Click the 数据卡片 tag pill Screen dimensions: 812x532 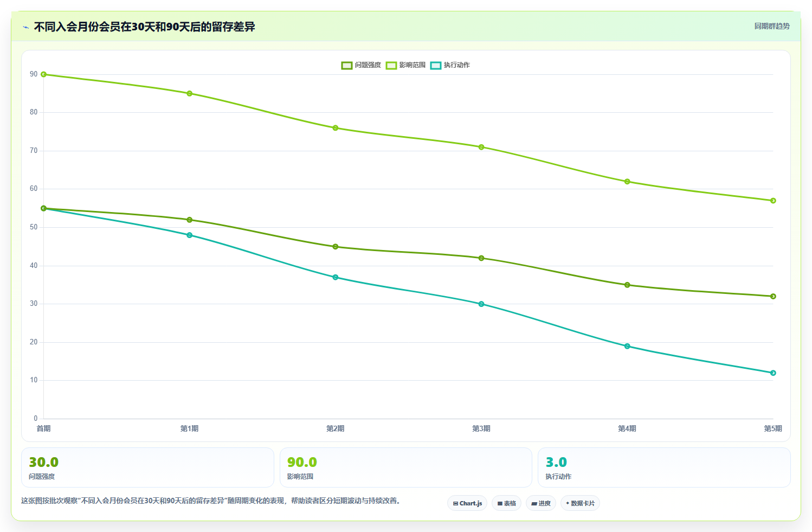[580, 503]
